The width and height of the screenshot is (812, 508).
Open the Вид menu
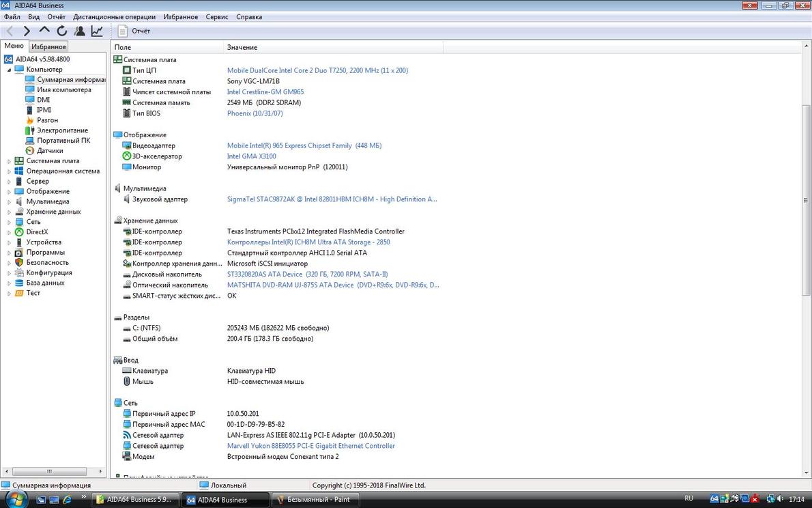pos(33,16)
